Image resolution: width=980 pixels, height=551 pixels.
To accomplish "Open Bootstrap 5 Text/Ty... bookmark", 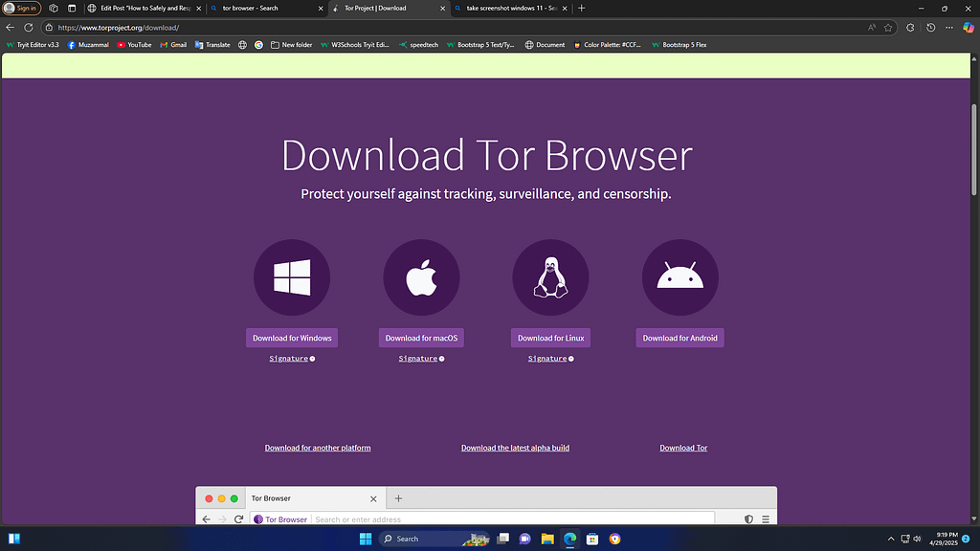I will (480, 45).
